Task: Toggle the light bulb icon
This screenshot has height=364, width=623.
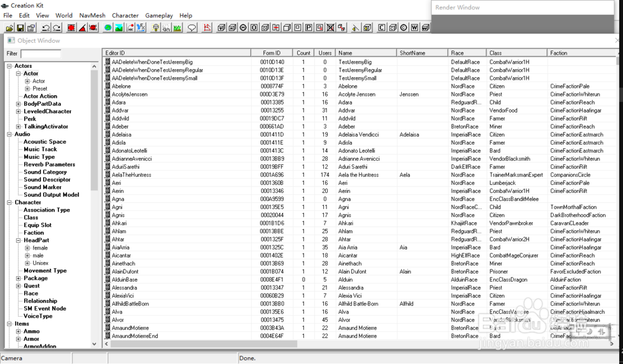Action: tap(156, 27)
